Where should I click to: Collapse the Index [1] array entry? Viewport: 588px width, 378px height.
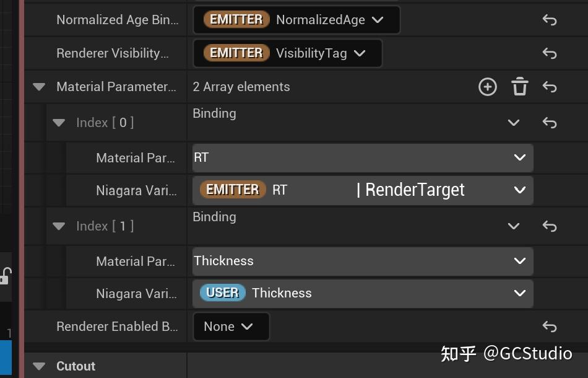pos(59,226)
